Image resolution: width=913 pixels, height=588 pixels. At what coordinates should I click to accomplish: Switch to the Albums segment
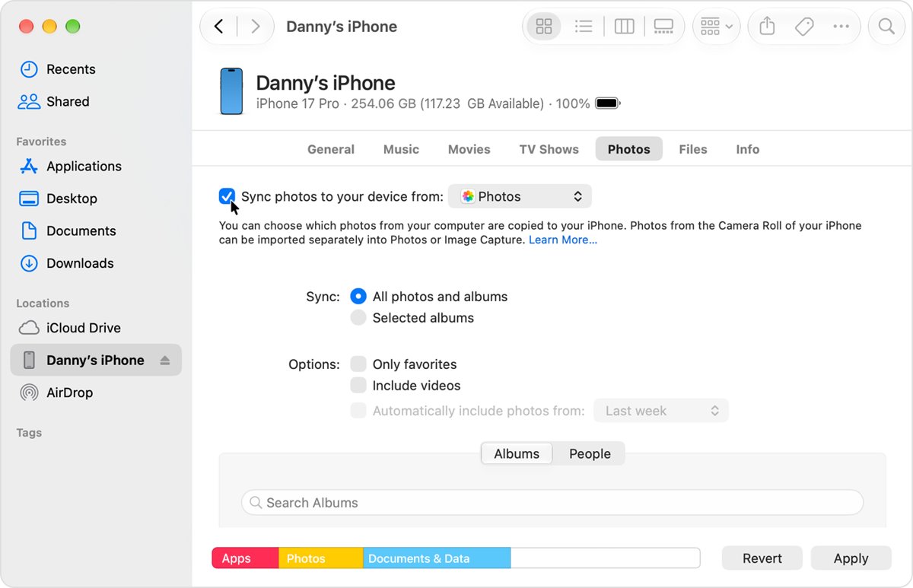click(x=517, y=453)
